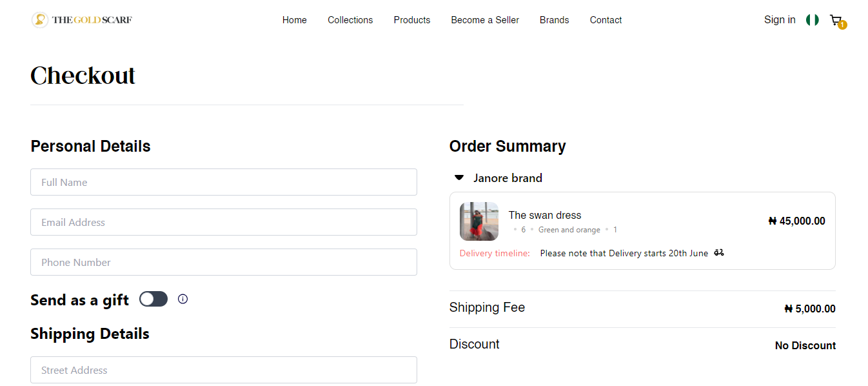The height and width of the screenshot is (386, 868).
Task: Click Become a Seller link
Action: pyautogui.click(x=485, y=20)
